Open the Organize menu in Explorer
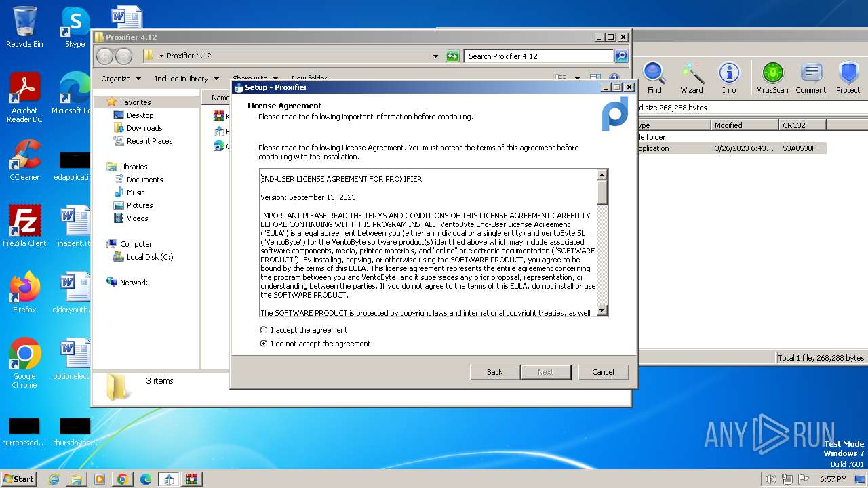The image size is (868, 488). pyautogui.click(x=121, y=79)
